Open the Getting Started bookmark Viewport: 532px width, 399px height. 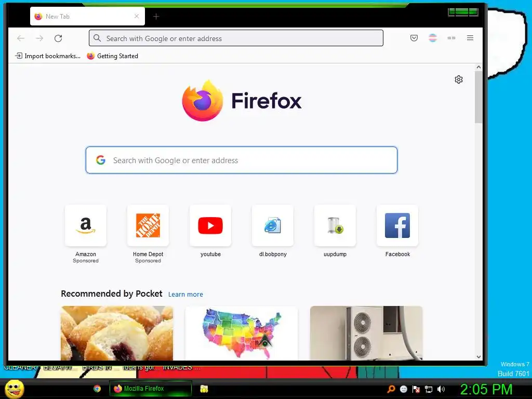click(113, 56)
